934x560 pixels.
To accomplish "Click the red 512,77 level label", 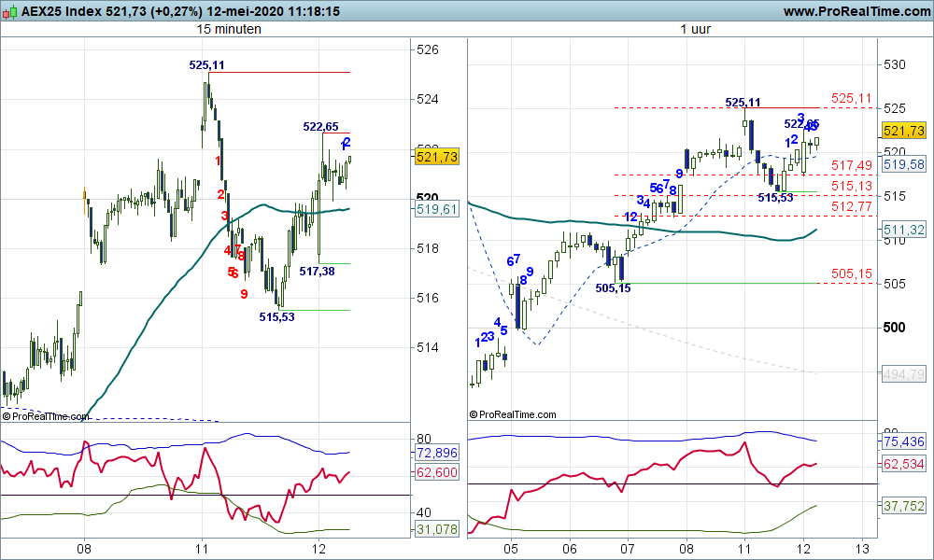I will coord(851,206).
